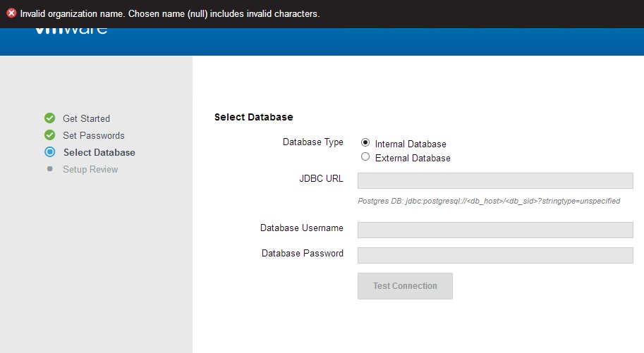Click the red error icon in the notification bar
The height and width of the screenshot is (353, 644).
coord(11,13)
